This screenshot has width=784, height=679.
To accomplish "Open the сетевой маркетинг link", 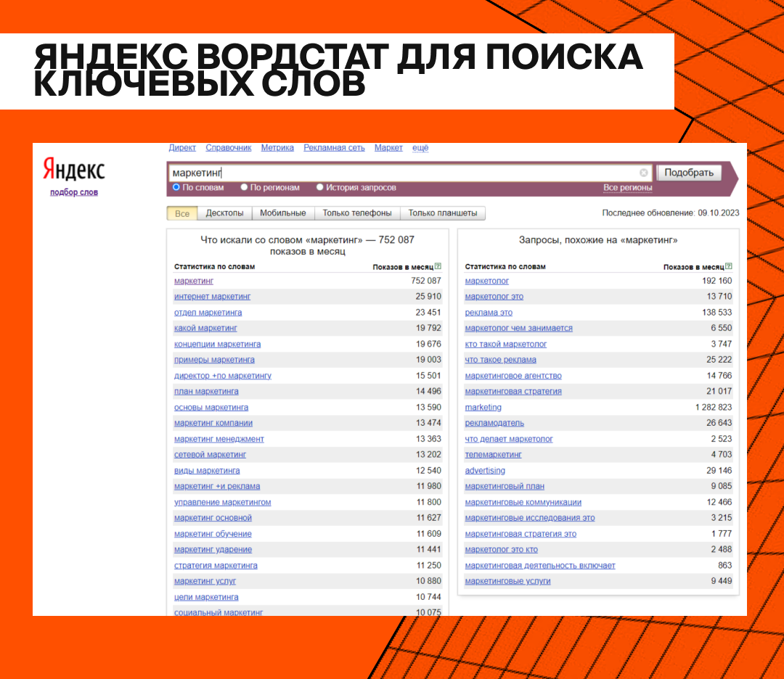I will (210, 455).
